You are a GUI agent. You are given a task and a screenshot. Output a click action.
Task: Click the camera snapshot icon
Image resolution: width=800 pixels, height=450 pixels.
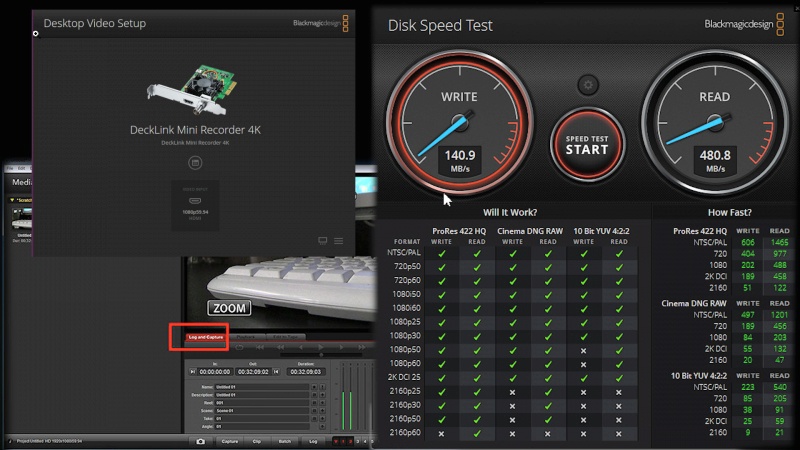point(200,440)
